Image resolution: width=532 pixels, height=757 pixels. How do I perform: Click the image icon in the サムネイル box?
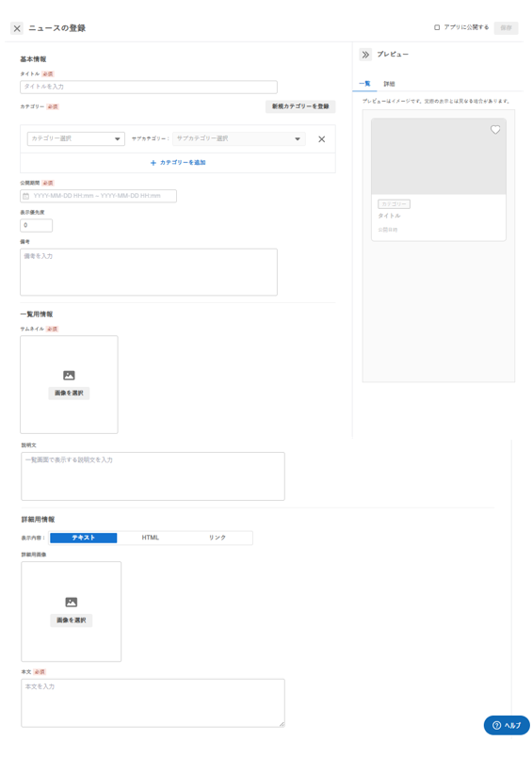tap(69, 375)
